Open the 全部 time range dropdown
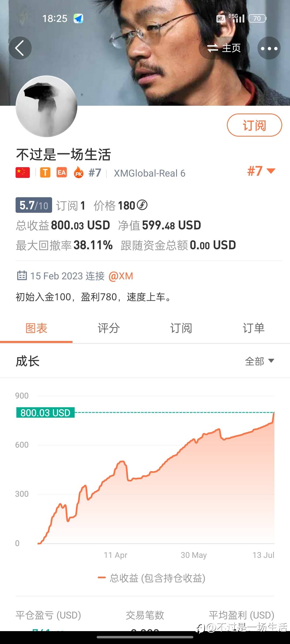 (x=259, y=361)
